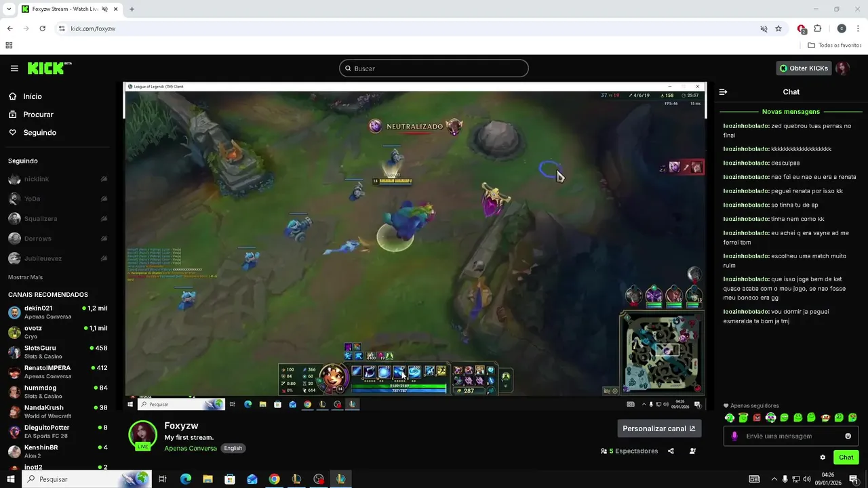Open the Todos os favoritos folder
Image resolution: width=868 pixels, height=488 pixels.
click(x=835, y=45)
